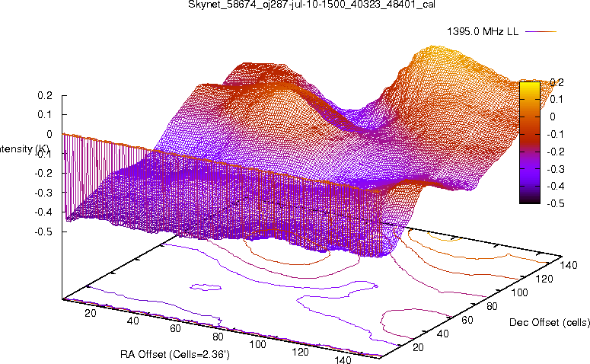Select the 80 tick on the RA Offset axis
Screen dimensions: 590x364
coord(218,337)
